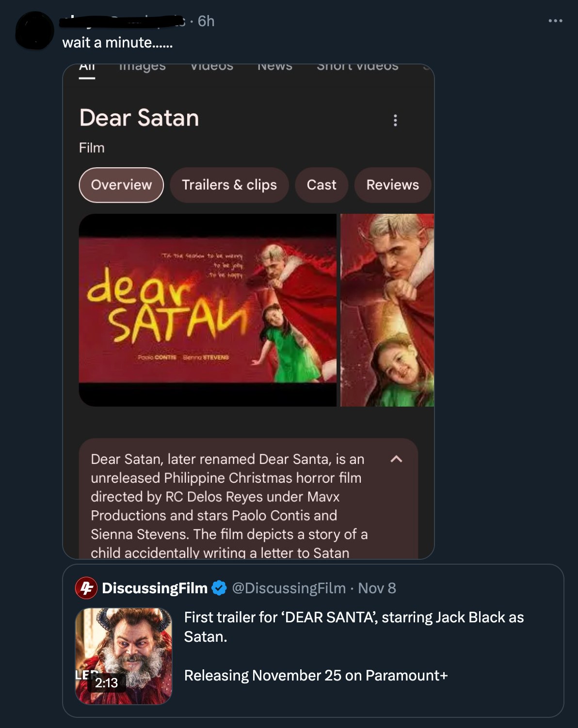Click the blacked-out tweet author avatar
This screenshot has height=728, width=578.
(x=34, y=30)
